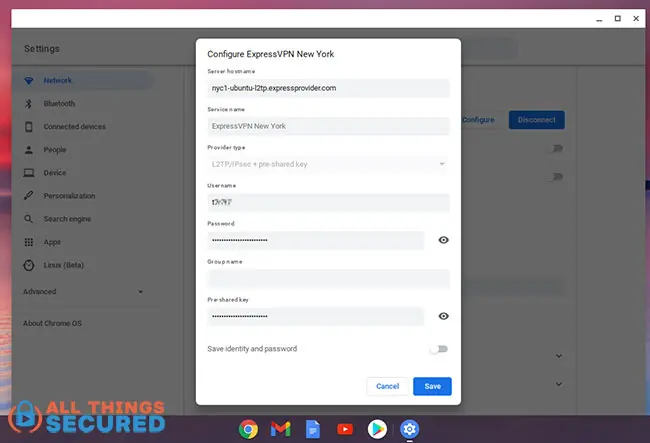This screenshot has height=443, width=650.
Task: Toggle the upper switch below Disconnect
Action: pos(556,148)
